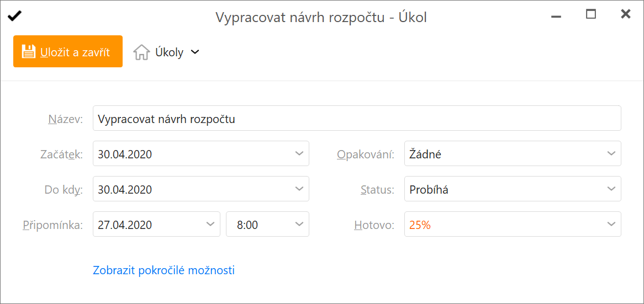Click into the Název text field
644x304 pixels.
click(x=357, y=118)
